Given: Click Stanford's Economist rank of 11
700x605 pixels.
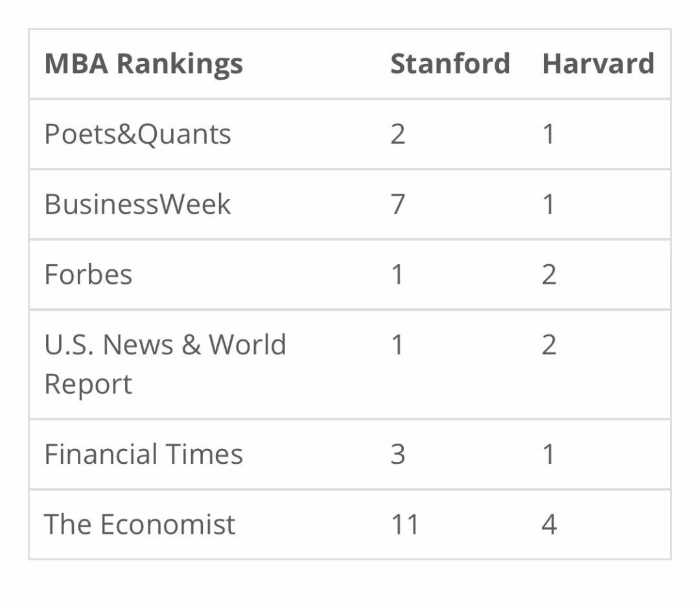Looking at the screenshot, I should pyautogui.click(x=404, y=524).
